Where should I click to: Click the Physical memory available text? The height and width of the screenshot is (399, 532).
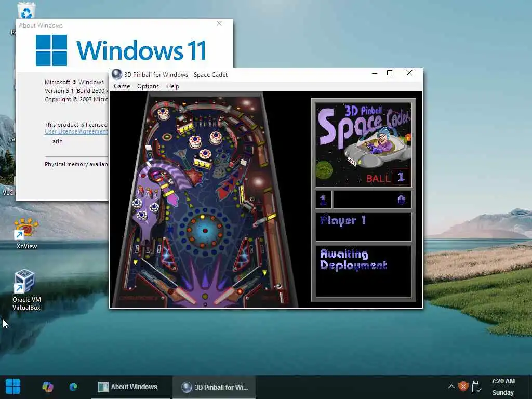76,164
